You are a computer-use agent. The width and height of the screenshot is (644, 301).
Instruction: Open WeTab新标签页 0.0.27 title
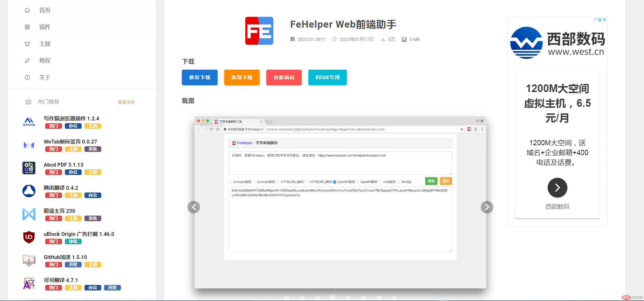click(70, 142)
